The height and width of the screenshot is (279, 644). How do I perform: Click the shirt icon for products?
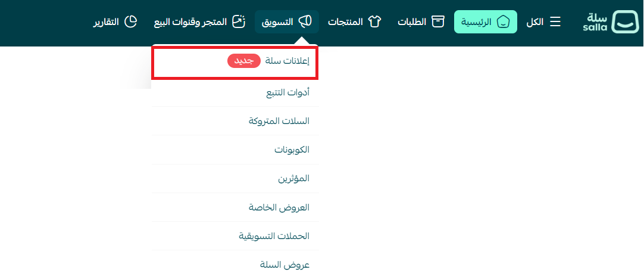click(374, 22)
